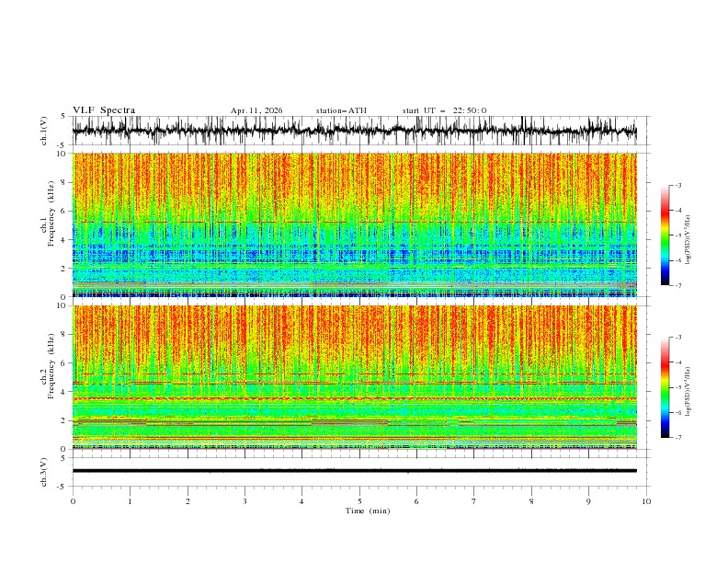Click the ch.3(V) waveform axis label
This screenshot has height=563, width=728.
(44, 472)
